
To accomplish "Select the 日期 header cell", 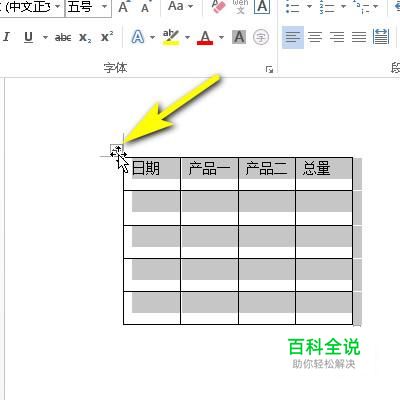I will point(152,174).
